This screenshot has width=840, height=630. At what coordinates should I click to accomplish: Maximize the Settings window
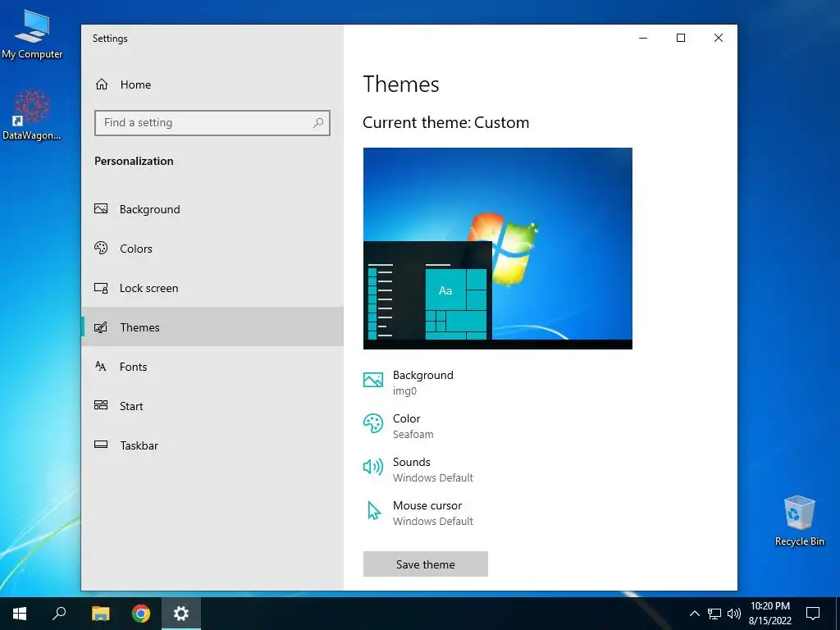pyautogui.click(x=681, y=38)
